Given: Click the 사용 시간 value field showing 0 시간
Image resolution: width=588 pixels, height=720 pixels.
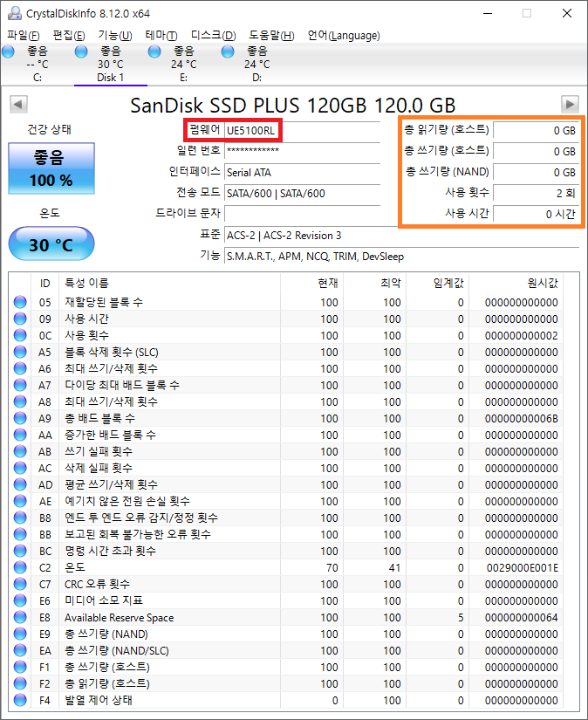Looking at the screenshot, I should pyautogui.click(x=537, y=214).
